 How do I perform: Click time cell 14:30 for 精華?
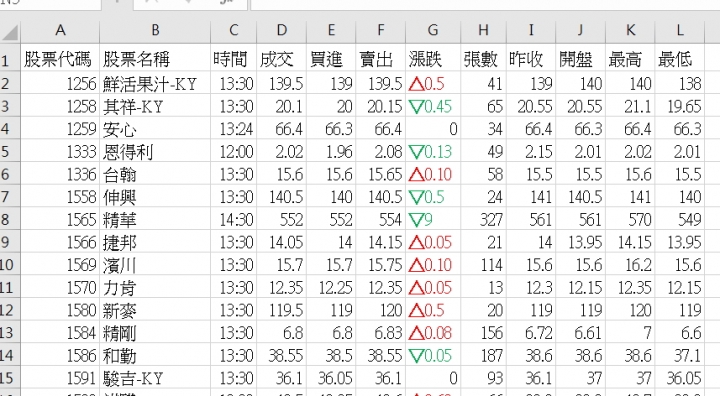pyautogui.click(x=234, y=220)
